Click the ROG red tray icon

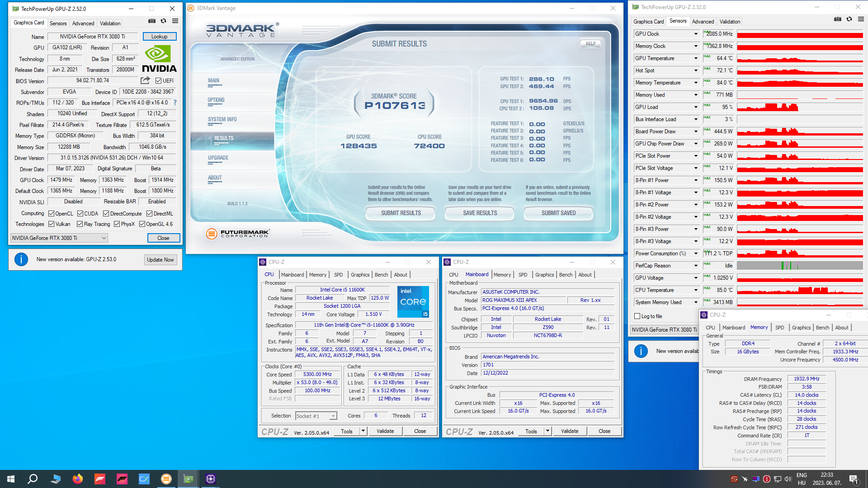[734, 479]
